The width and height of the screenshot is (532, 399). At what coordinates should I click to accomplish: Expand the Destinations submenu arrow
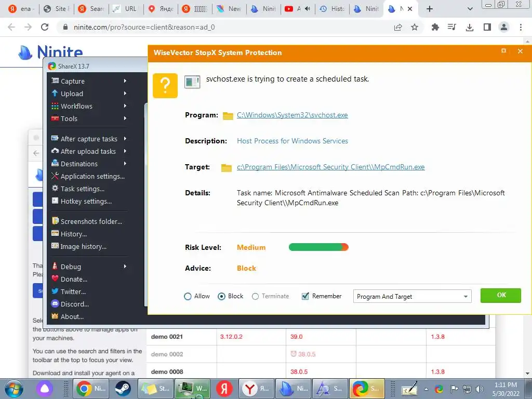pyautogui.click(x=125, y=164)
